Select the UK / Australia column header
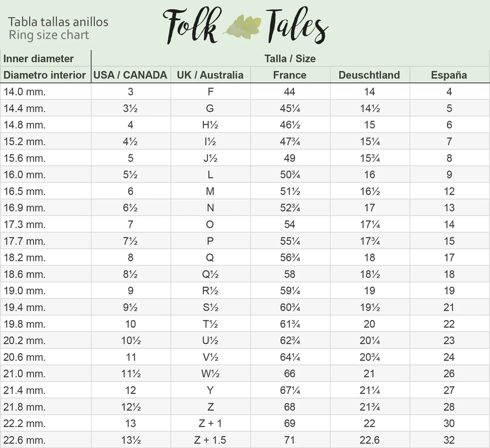The image size is (490, 448). [210, 75]
